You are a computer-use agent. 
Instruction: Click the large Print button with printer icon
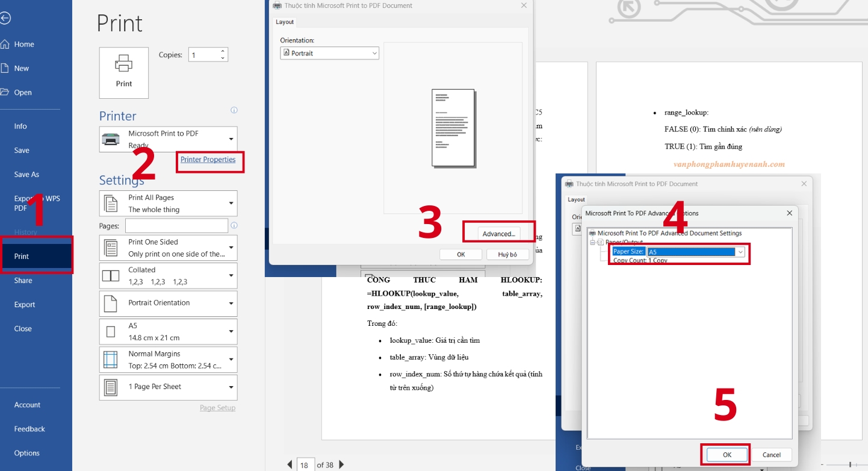click(124, 73)
